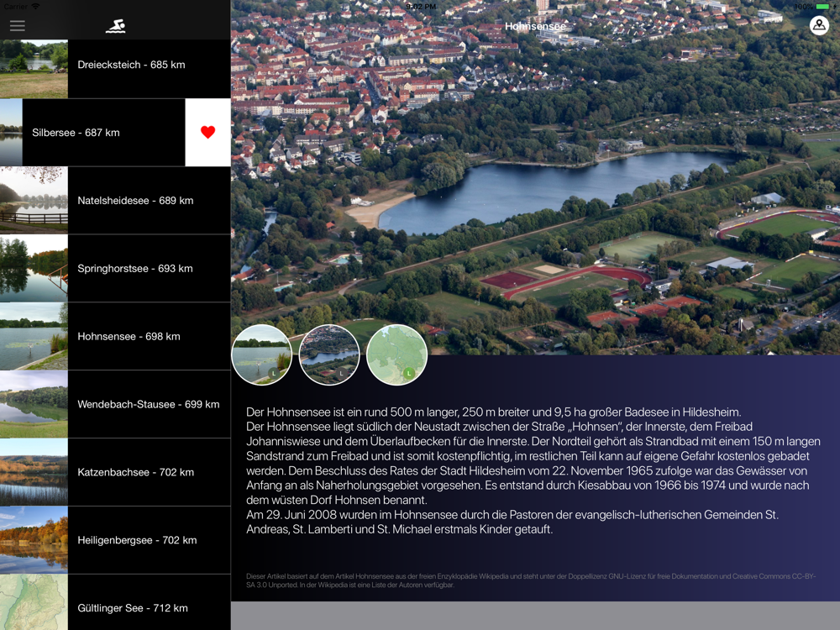Select Katzenbachsee - 702 km entry
The image size is (840, 630).
coord(115,472)
